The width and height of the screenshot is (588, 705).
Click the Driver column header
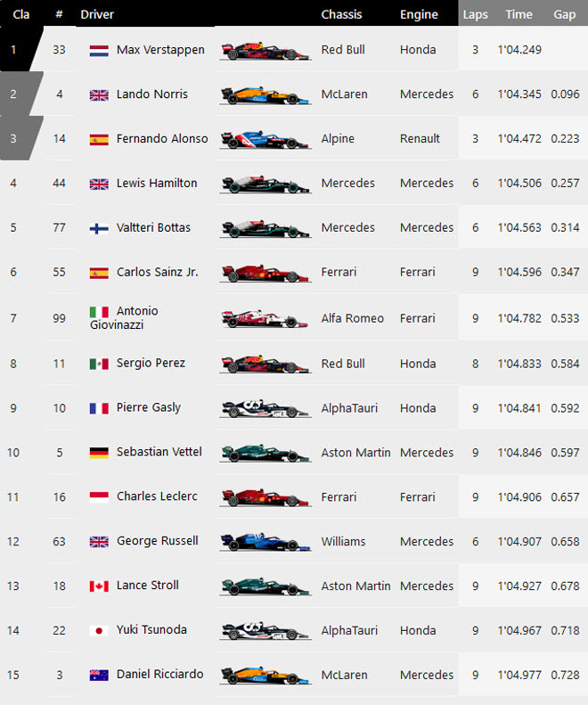coord(97,14)
